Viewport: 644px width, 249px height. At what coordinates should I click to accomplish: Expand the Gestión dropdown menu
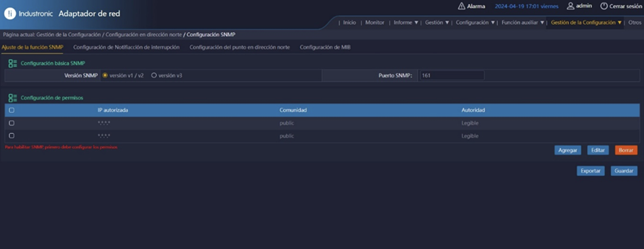(437, 22)
